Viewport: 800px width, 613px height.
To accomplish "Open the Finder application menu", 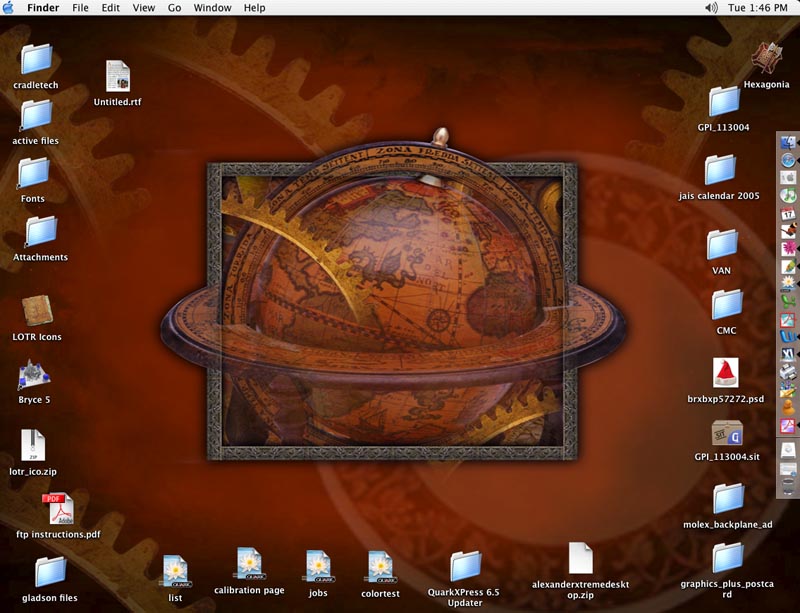I will pos(43,8).
